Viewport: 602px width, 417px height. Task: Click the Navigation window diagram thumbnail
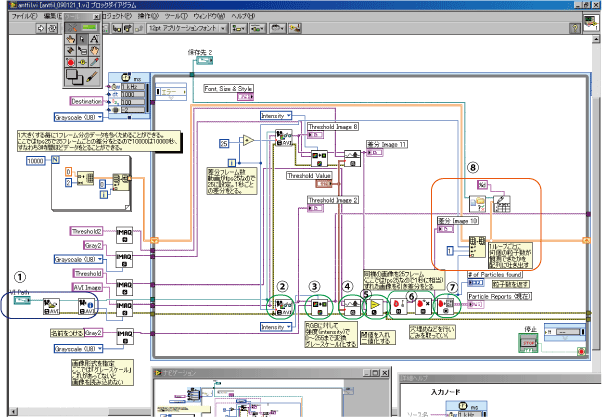click(250, 398)
